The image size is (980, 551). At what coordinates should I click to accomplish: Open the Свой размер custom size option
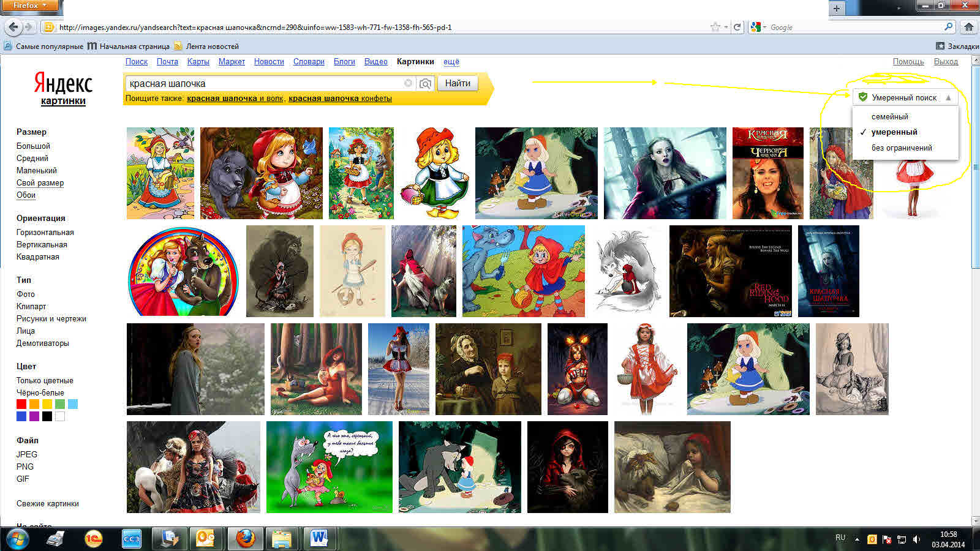click(x=40, y=182)
